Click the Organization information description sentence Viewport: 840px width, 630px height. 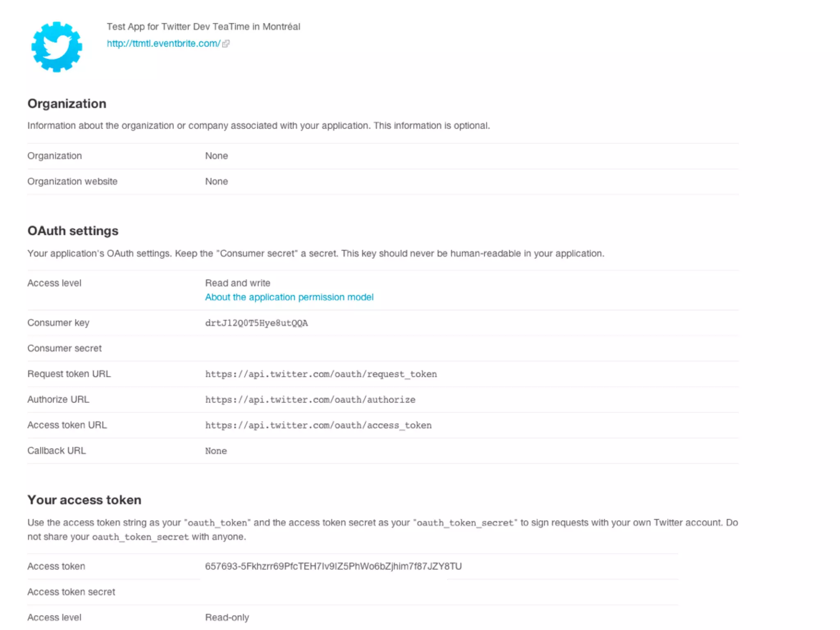(x=258, y=126)
